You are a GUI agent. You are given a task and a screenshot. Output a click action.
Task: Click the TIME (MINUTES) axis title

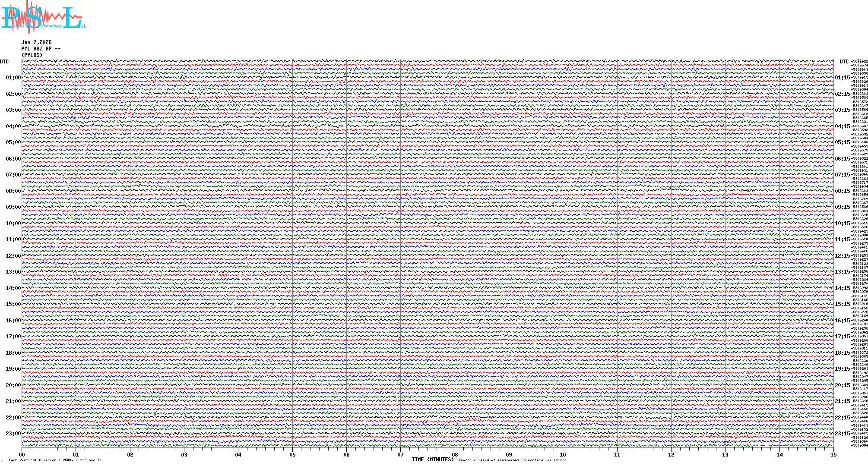point(433,460)
